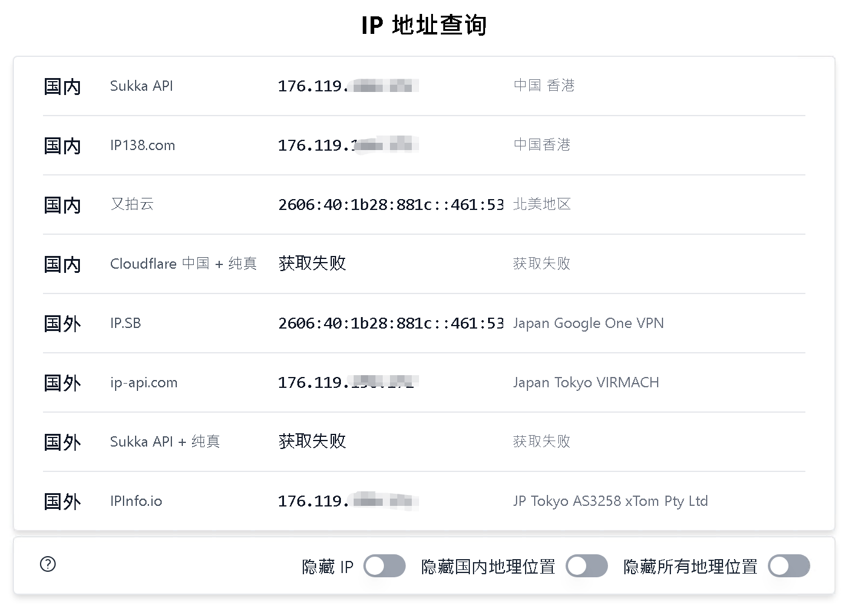Click the blurred IP in IP138.com row
The image size is (849, 616).
click(348, 146)
